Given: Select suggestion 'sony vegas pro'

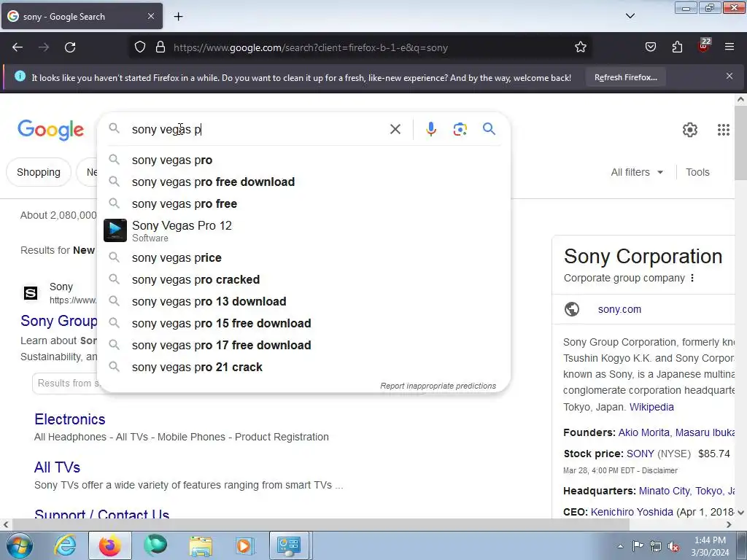Looking at the screenshot, I should [x=303, y=160].
